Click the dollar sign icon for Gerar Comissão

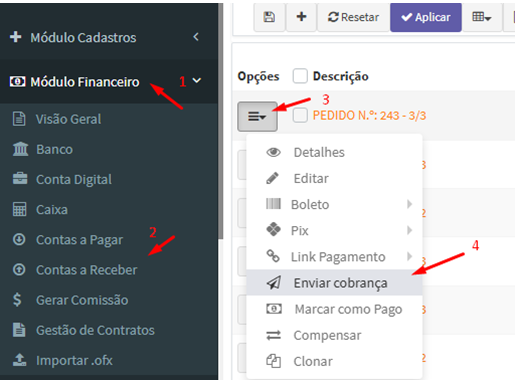click(x=17, y=300)
